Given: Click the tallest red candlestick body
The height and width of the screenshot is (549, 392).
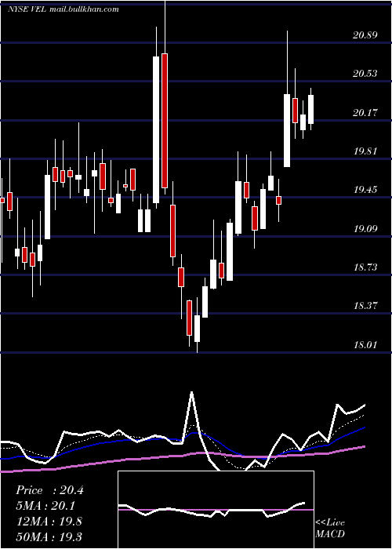Looking at the screenshot, I should coord(165,121).
